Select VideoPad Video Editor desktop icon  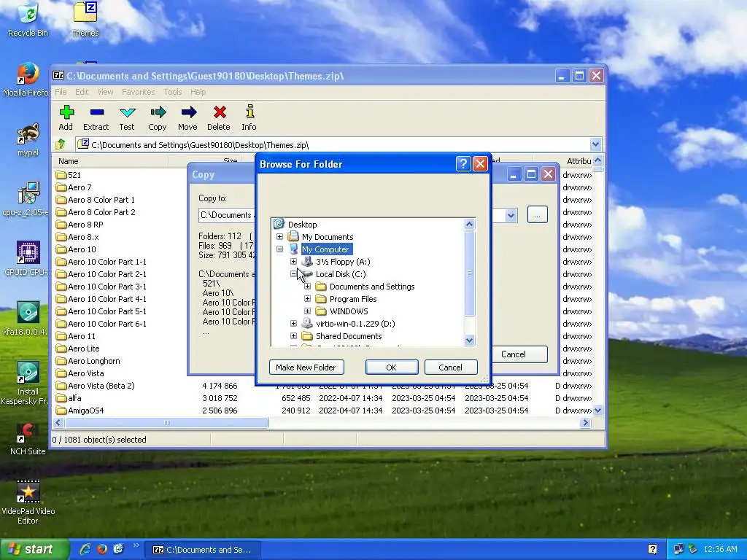point(28,502)
